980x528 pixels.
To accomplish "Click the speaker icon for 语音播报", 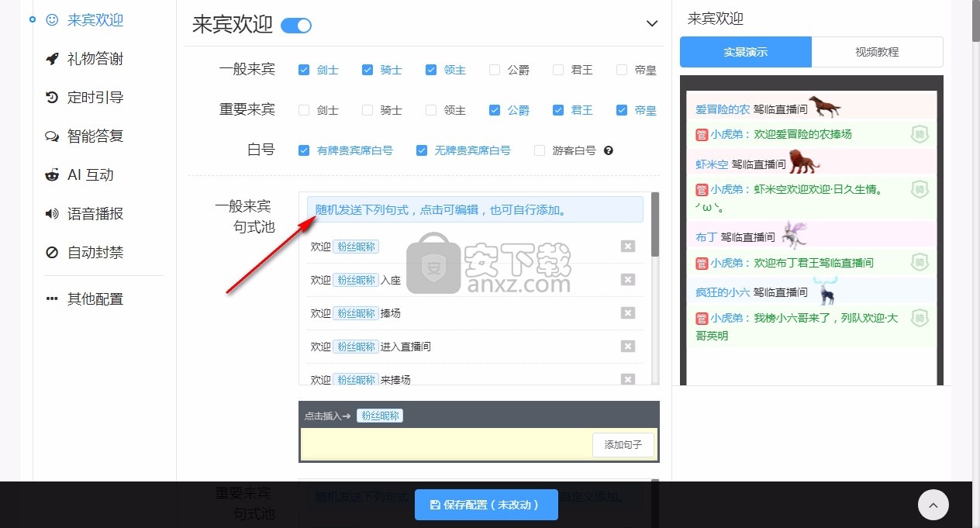I will [53, 214].
